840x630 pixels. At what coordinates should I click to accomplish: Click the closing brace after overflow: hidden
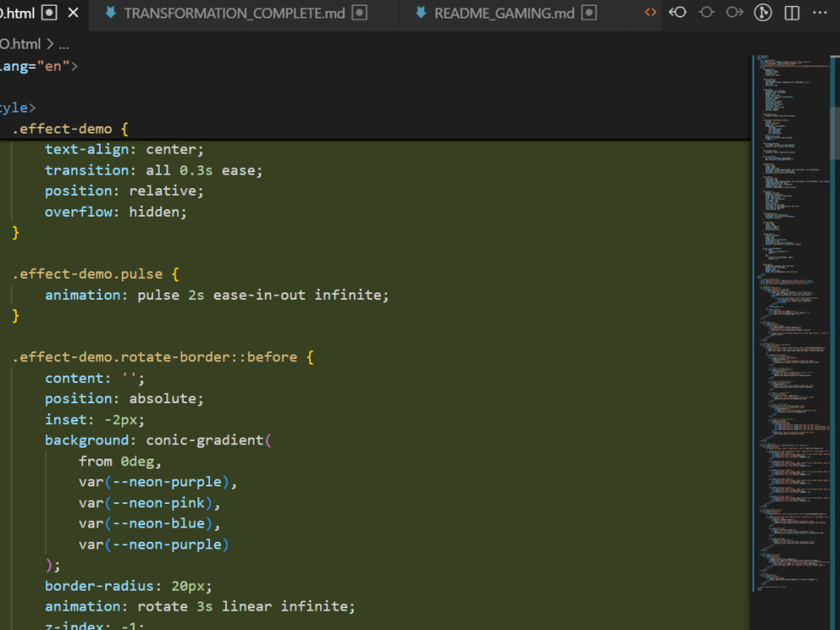tap(15, 233)
